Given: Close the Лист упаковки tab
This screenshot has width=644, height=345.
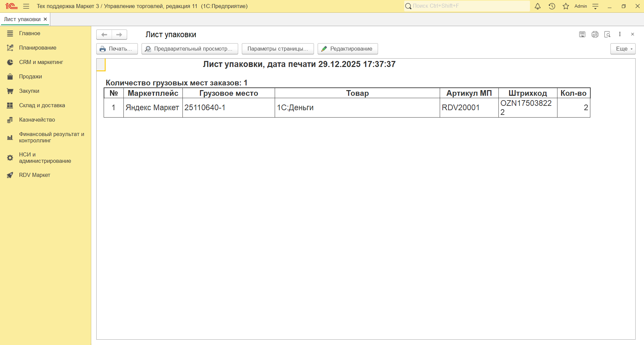Looking at the screenshot, I should pyautogui.click(x=45, y=19).
